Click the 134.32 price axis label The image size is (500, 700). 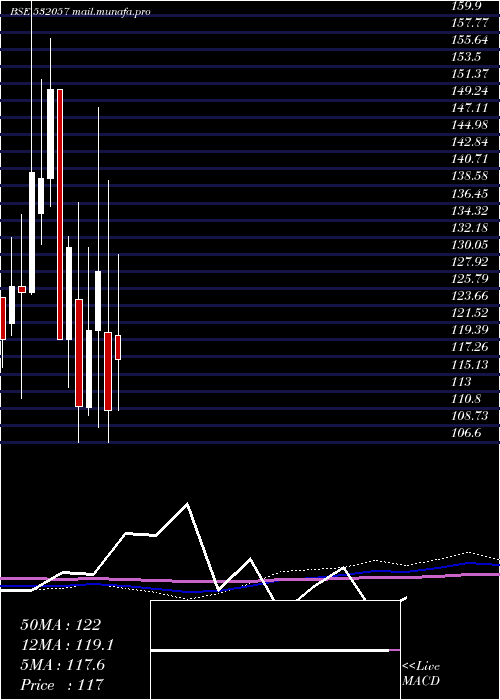click(x=471, y=211)
